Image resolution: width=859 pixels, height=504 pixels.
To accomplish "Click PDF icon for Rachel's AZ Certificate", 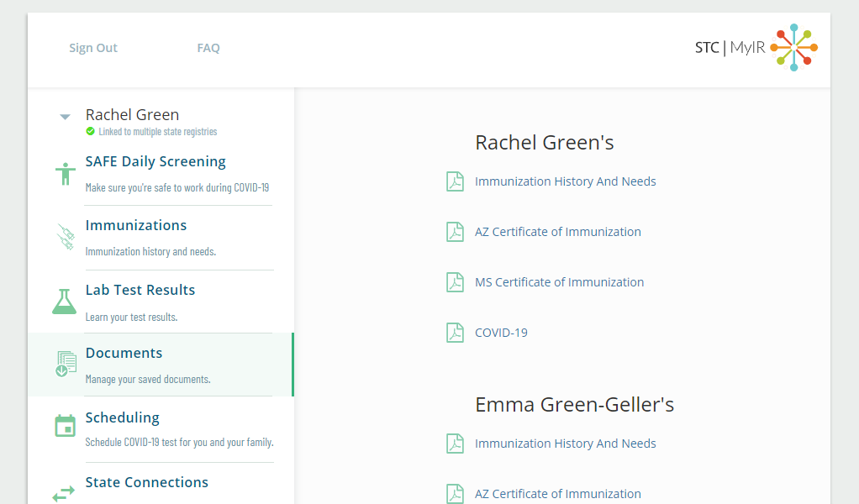I will (x=455, y=232).
